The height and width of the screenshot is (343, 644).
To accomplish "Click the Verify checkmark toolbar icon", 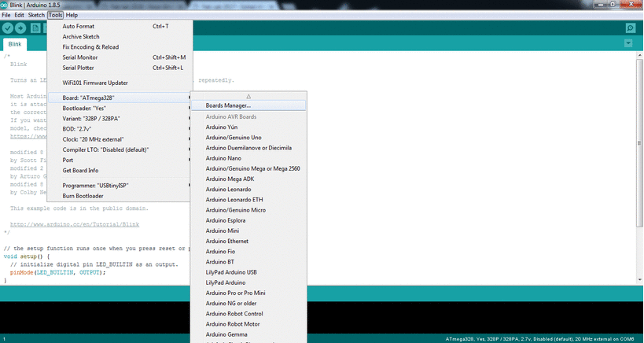I will [x=8, y=28].
